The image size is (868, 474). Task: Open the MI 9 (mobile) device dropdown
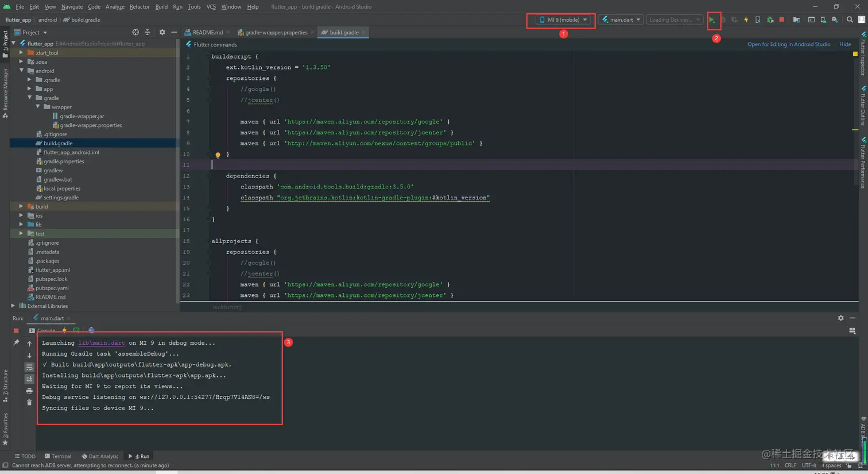click(x=563, y=20)
